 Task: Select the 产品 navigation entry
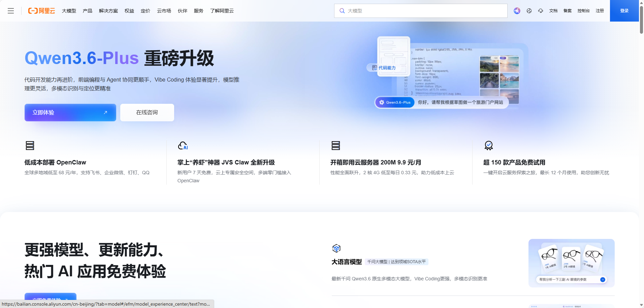(87, 11)
